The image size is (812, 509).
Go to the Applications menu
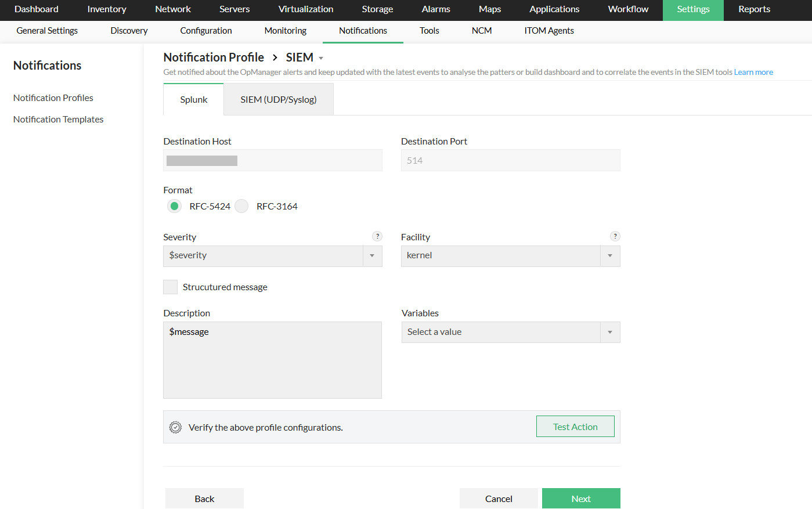point(554,9)
